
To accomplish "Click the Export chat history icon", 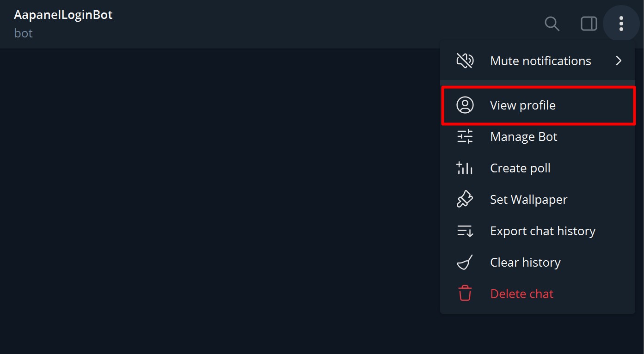I will pos(465,231).
